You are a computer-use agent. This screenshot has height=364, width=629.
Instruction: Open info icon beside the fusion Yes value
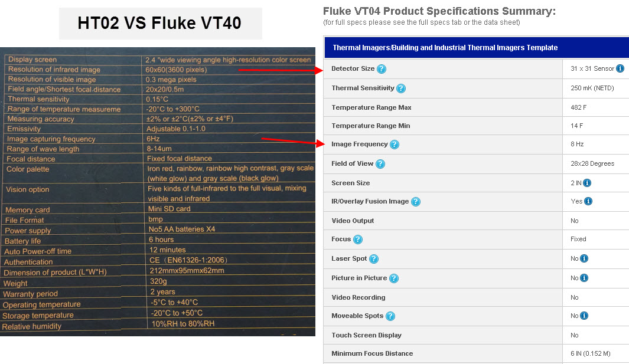click(x=588, y=201)
